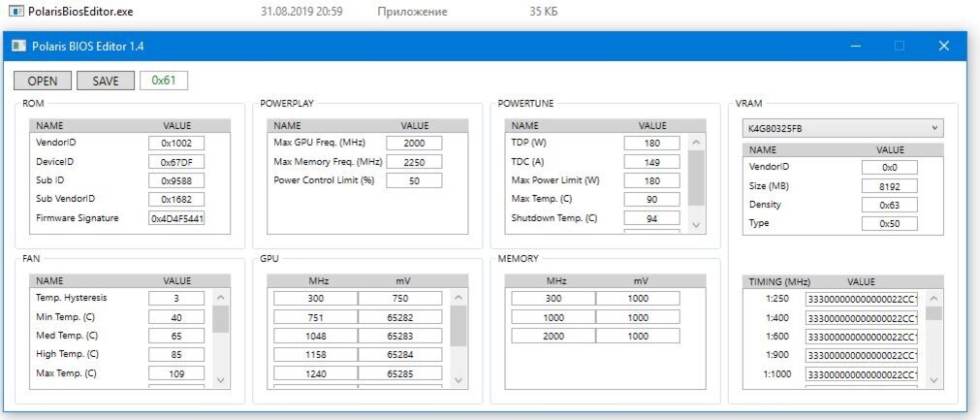This screenshot has width=980, height=420.
Task: Click the POWERTUNE scrollbar thumb
Action: [x=696, y=178]
